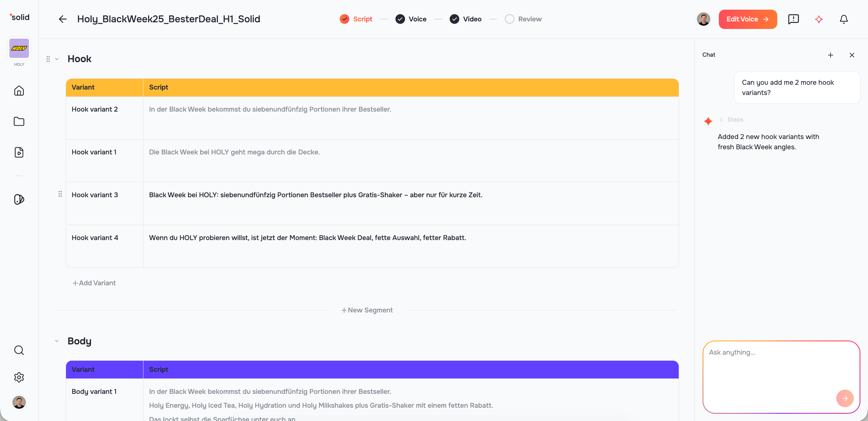Image resolution: width=868 pixels, height=421 pixels.
Task: Click Add Variant under Hook table
Action: tap(94, 283)
